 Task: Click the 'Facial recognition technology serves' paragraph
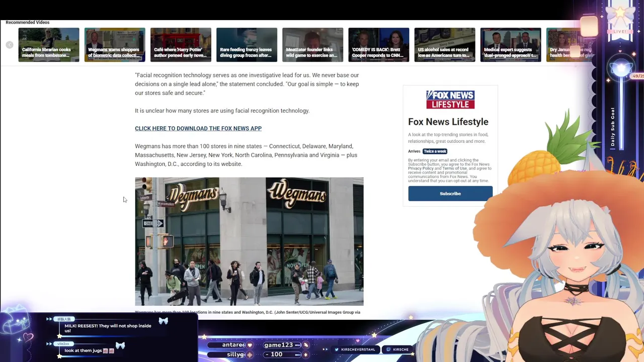click(x=247, y=84)
